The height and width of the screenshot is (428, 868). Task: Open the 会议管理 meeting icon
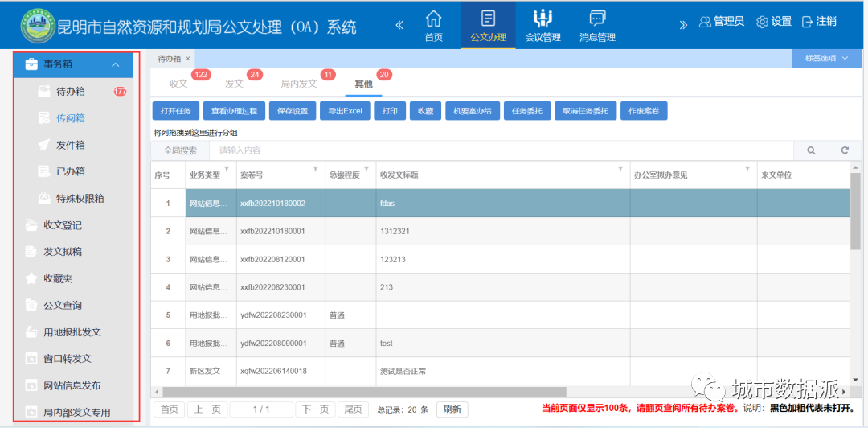pos(542,19)
